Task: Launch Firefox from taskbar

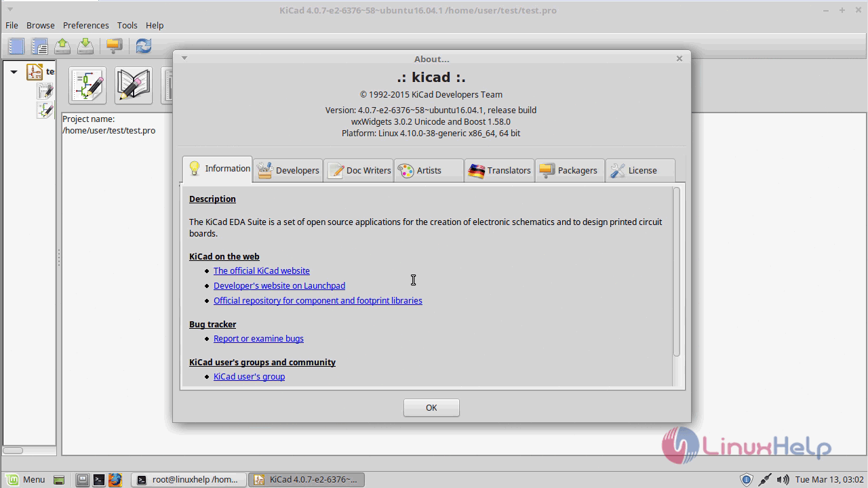Action: (115, 480)
